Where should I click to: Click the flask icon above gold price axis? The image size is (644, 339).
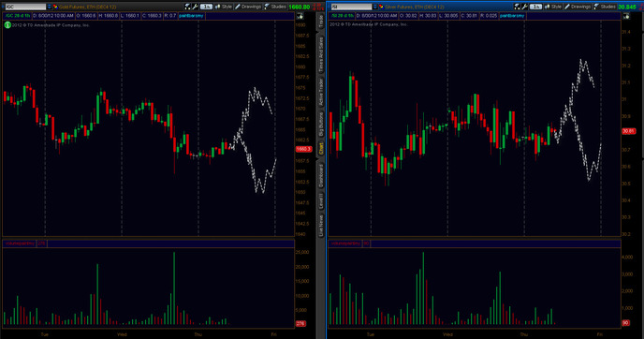(300, 16)
